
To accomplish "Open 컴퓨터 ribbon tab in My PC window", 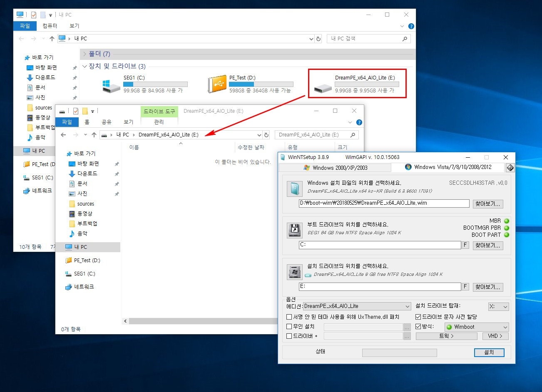I will click(x=50, y=26).
